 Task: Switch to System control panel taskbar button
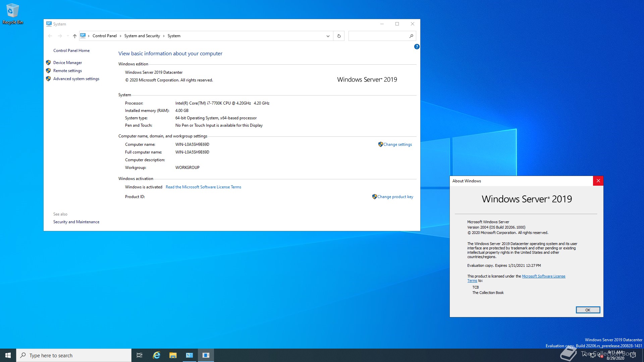[x=189, y=355]
